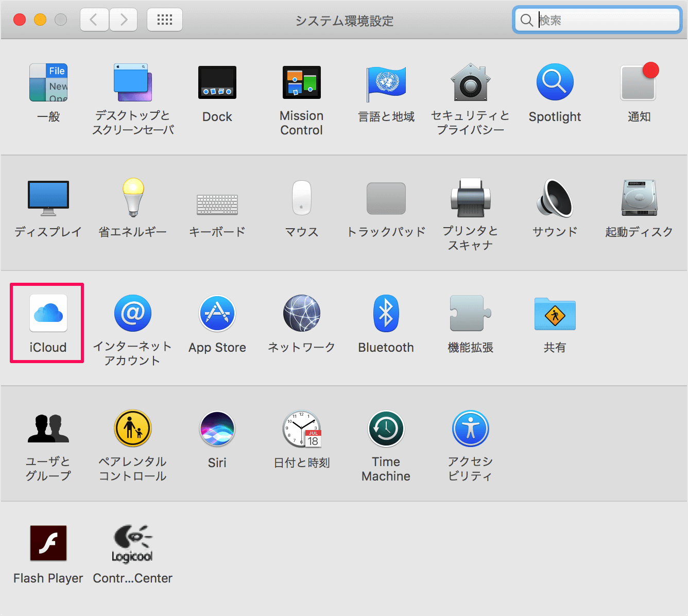Open キーボード keyboard icon
Screen dimensions: 688x616
coord(217,204)
